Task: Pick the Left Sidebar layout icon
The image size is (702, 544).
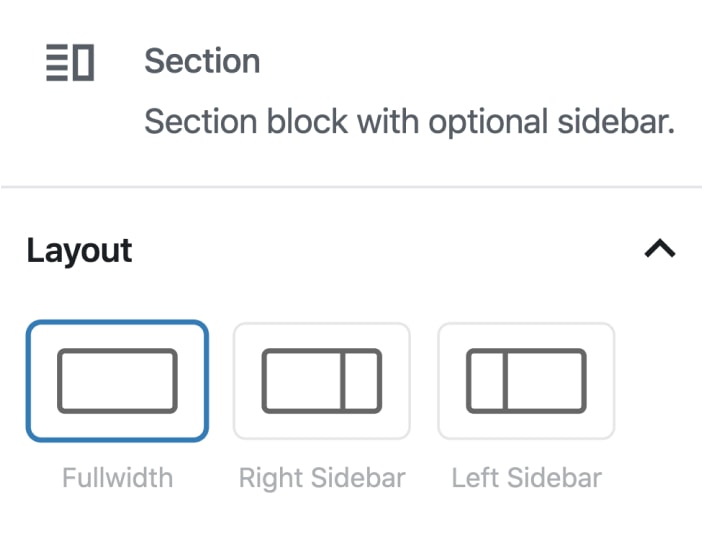Action: 526,380
